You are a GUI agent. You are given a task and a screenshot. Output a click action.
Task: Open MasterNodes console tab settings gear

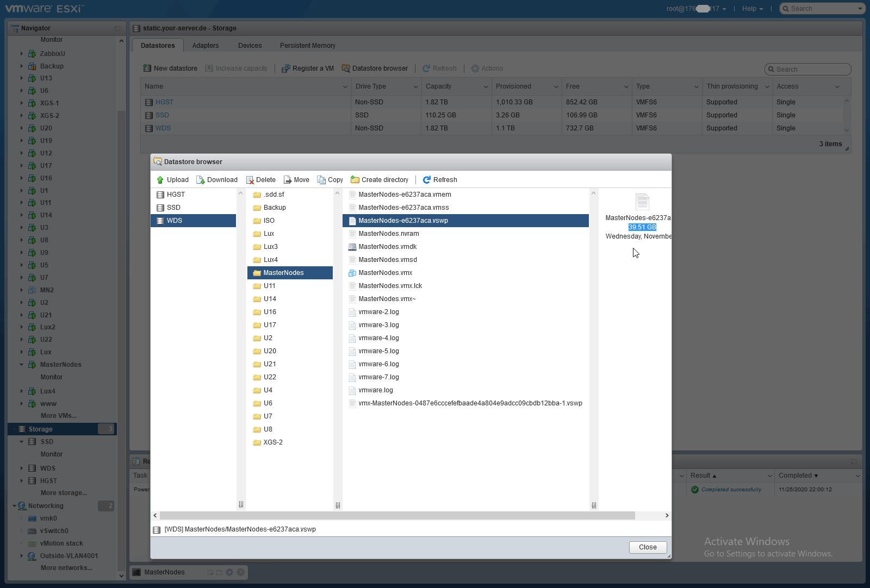tap(229, 572)
